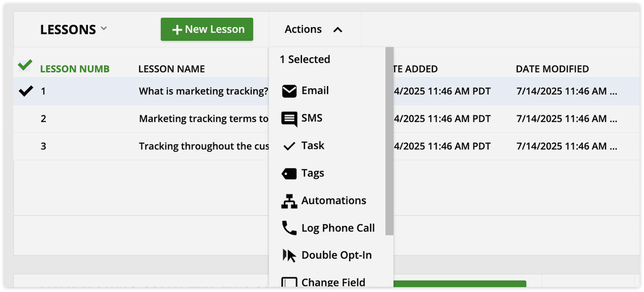644x292 pixels.
Task: Choose Tags from Actions menu
Action: pos(327,173)
